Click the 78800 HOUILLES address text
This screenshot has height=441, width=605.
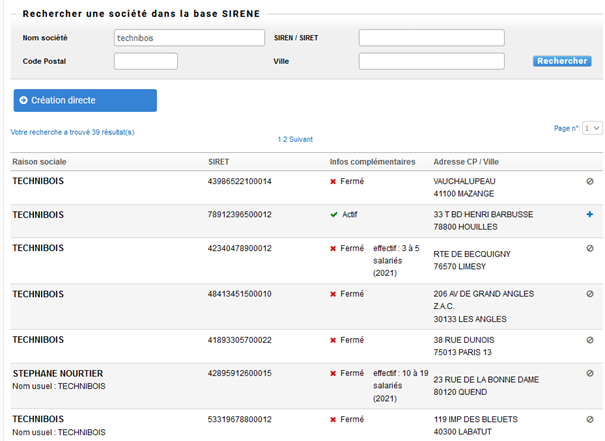tap(465, 227)
